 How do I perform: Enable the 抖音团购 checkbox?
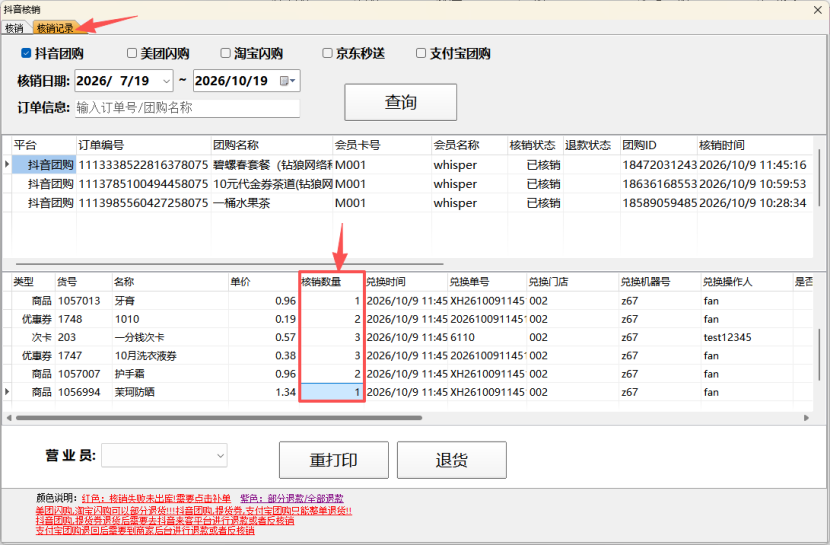[26, 53]
